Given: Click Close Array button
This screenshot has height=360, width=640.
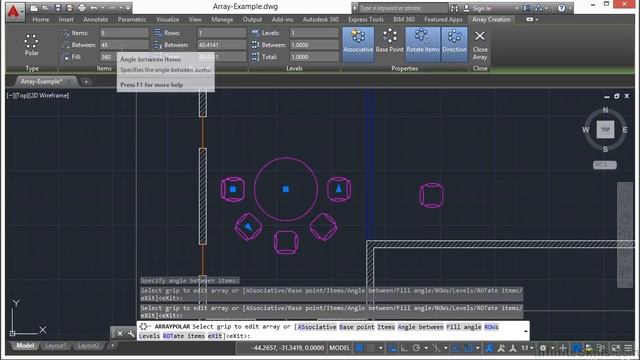Looking at the screenshot, I should [480, 45].
